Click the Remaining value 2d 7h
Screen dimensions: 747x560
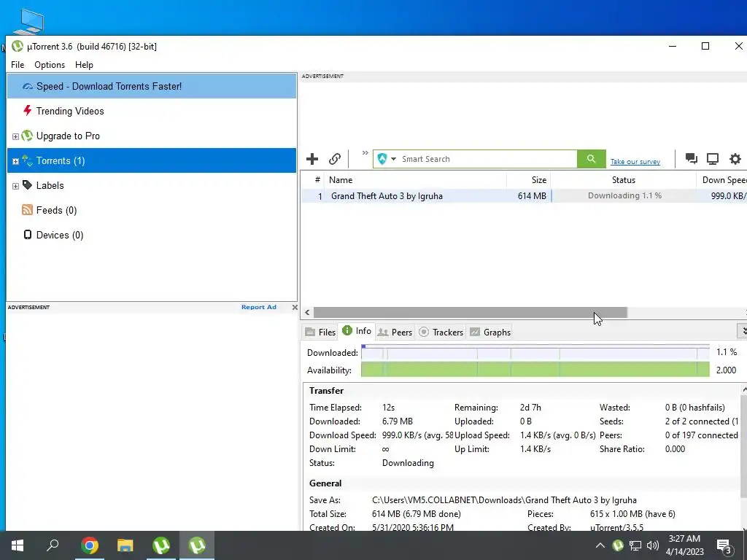(x=530, y=408)
